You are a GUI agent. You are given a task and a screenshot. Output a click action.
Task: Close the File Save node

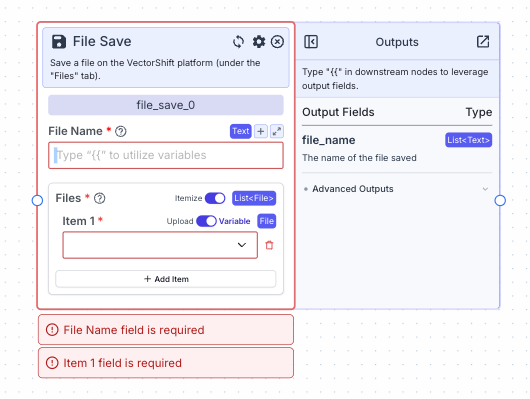click(277, 42)
